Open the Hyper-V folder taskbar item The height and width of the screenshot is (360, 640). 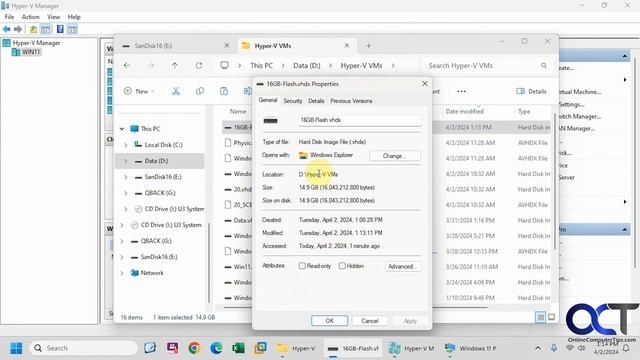(296, 348)
